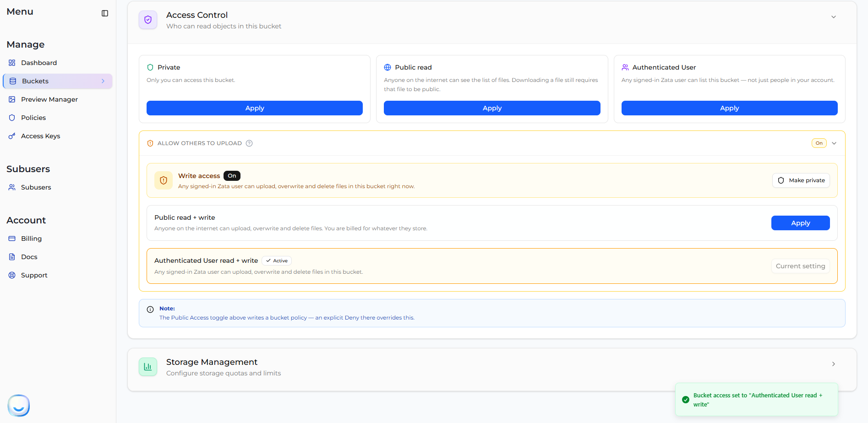Click the Support lifebuoy icon
This screenshot has height=423, width=868.
tap(12, 275)
